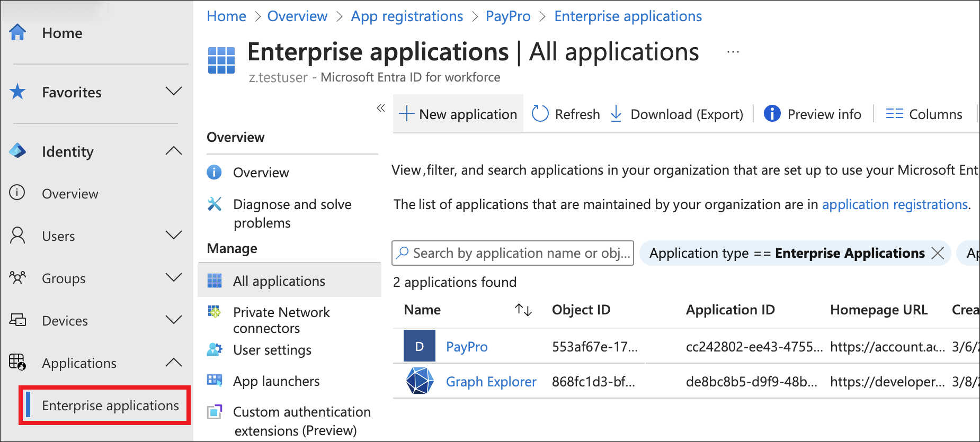Open User settings menu item

click(x=272, y=350)
